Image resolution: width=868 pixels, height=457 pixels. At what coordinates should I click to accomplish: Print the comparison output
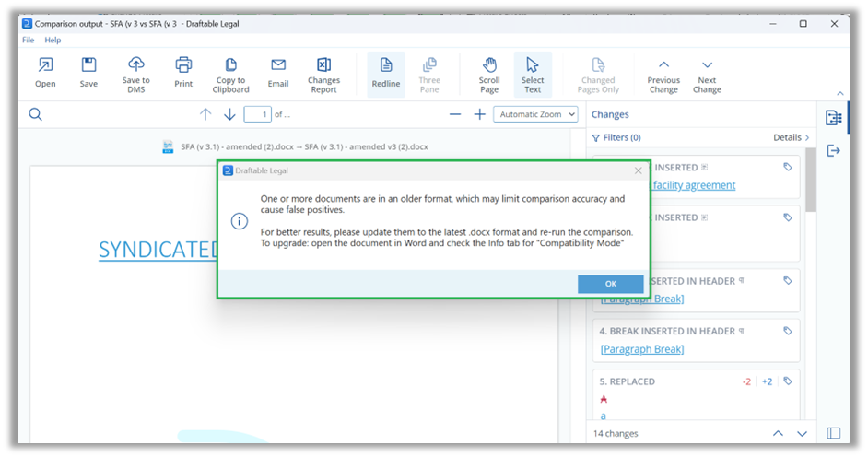point(183,73)
